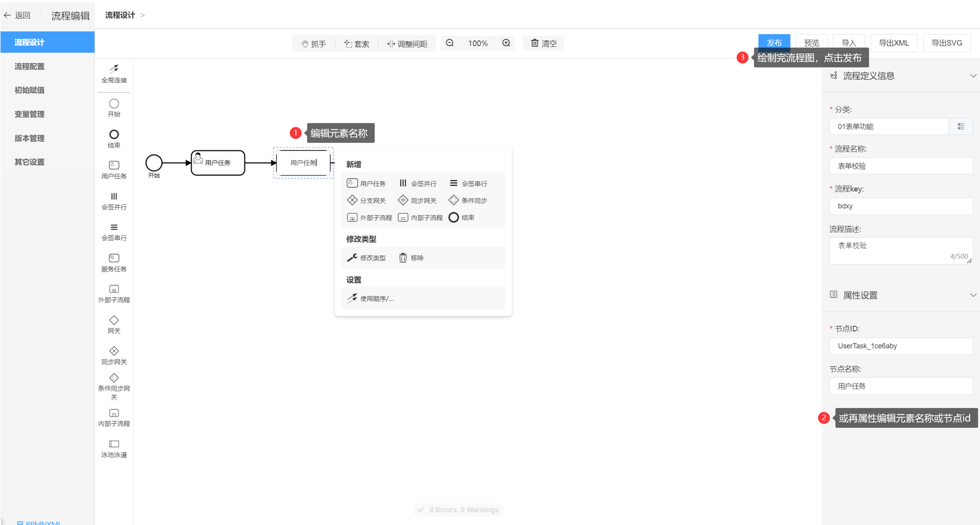
Task: Append sync gateway (同步网关) from popup
Action: (x=417, y=200)
